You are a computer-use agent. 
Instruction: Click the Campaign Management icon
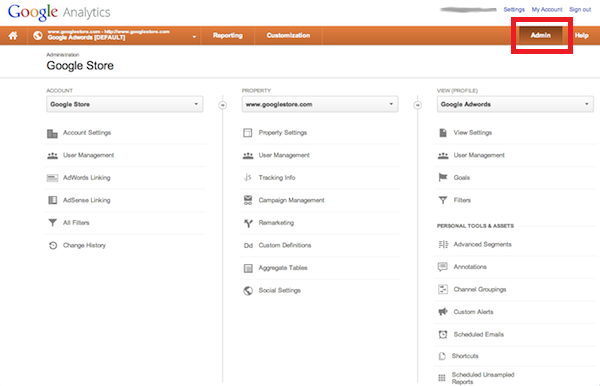coord(248,200)
